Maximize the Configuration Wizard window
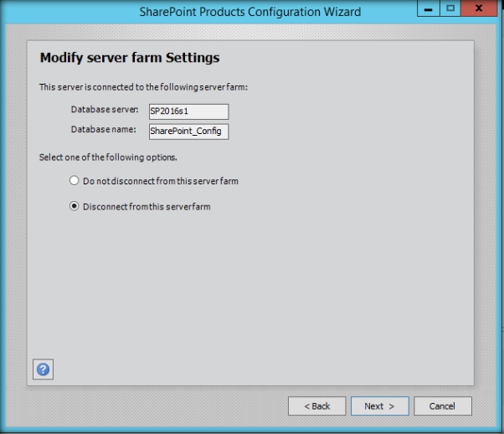This screenshot has width=504, height=434. point(450,8)
